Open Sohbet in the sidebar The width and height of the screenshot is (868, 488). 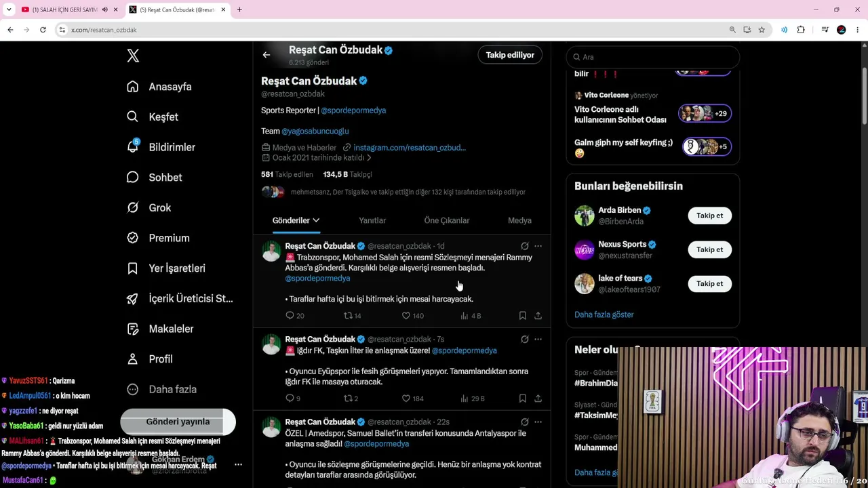(x=155, y=178)
